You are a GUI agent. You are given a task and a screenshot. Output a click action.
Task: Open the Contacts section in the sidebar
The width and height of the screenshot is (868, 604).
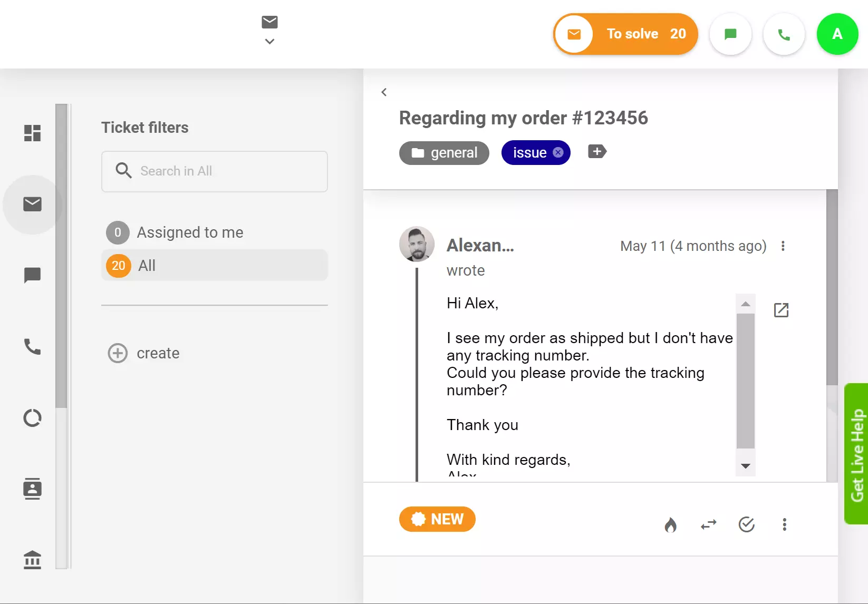[32, 489]
